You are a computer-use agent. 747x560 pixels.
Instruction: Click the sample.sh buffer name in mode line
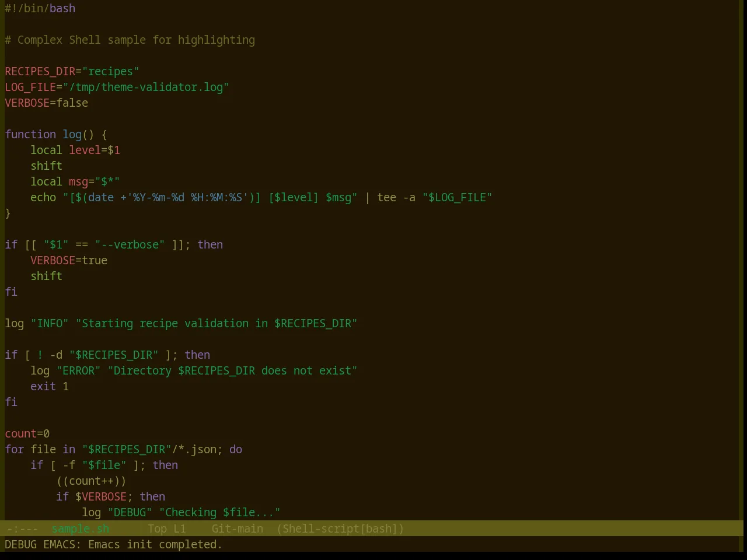[81, 528]
